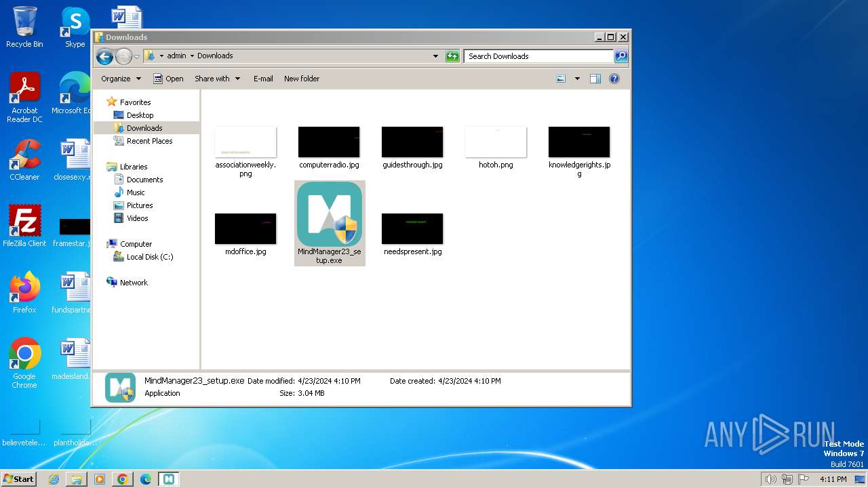Click FileZilla Client desktop icon
868x488 pixels.
coord(24,226)
